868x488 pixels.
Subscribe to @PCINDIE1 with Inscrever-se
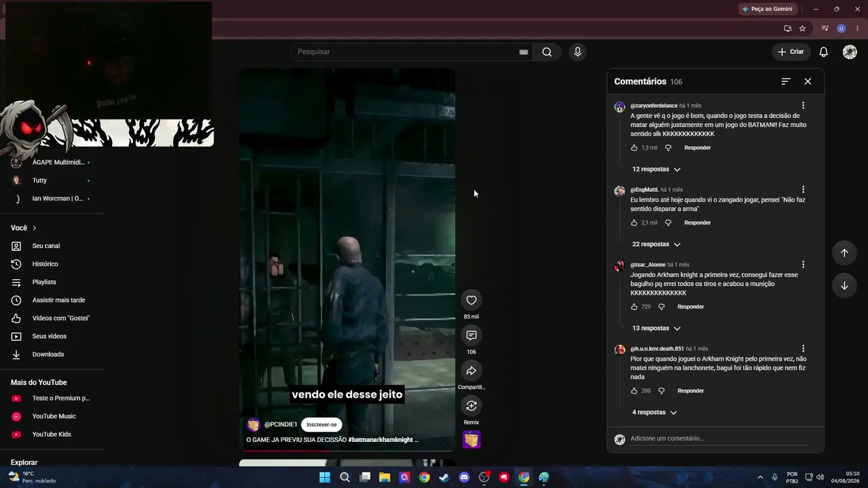(321, 425)
